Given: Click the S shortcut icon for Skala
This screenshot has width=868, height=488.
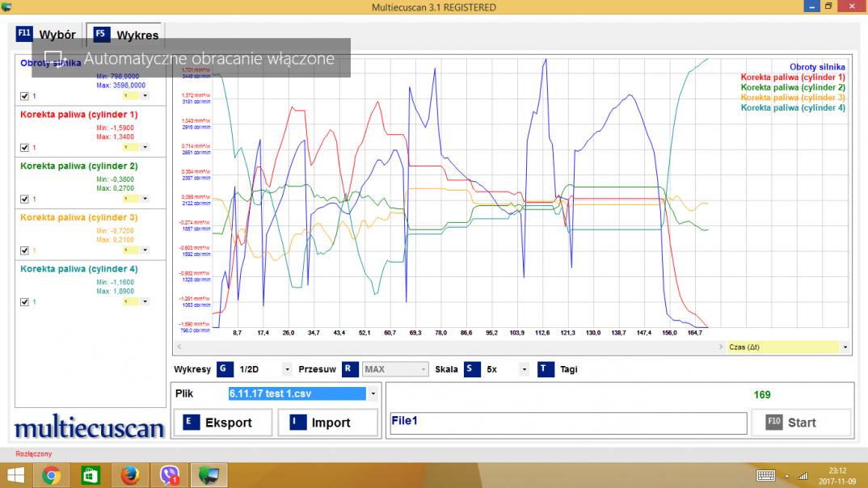Looking at the screenshot, I should click(471, 369).
